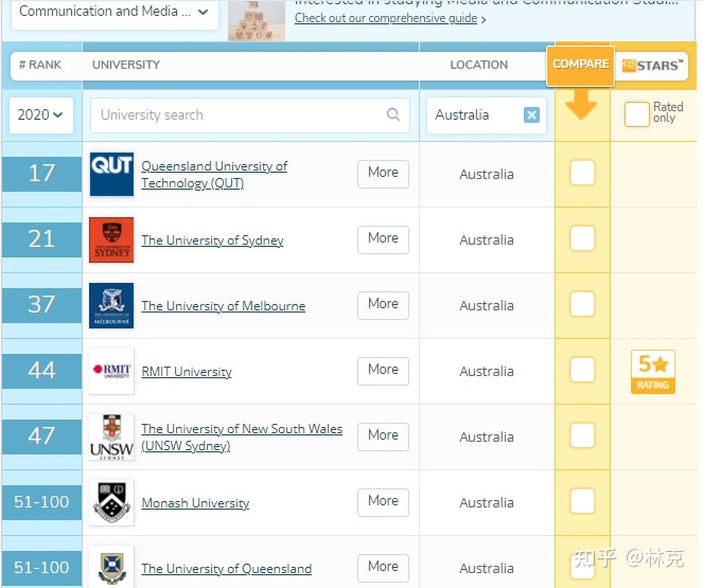Open The University of Sydney link

(212, 240)
